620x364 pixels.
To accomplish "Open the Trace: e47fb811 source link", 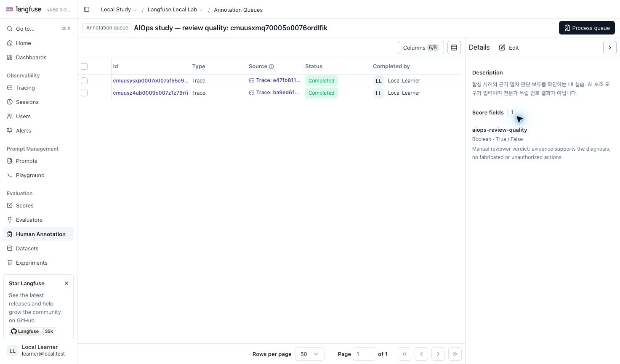I will pyautogui.click(x=275, y=80).
